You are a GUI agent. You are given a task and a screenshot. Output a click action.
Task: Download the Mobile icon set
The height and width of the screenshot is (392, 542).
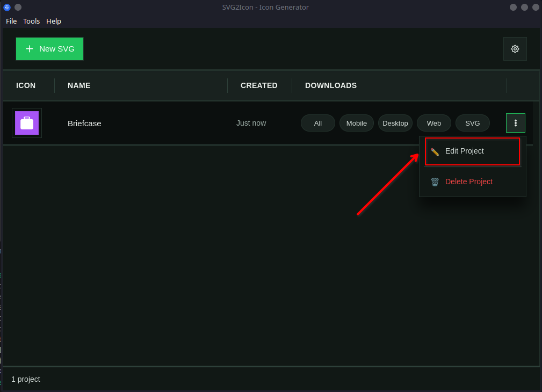[x=356, y=123]
